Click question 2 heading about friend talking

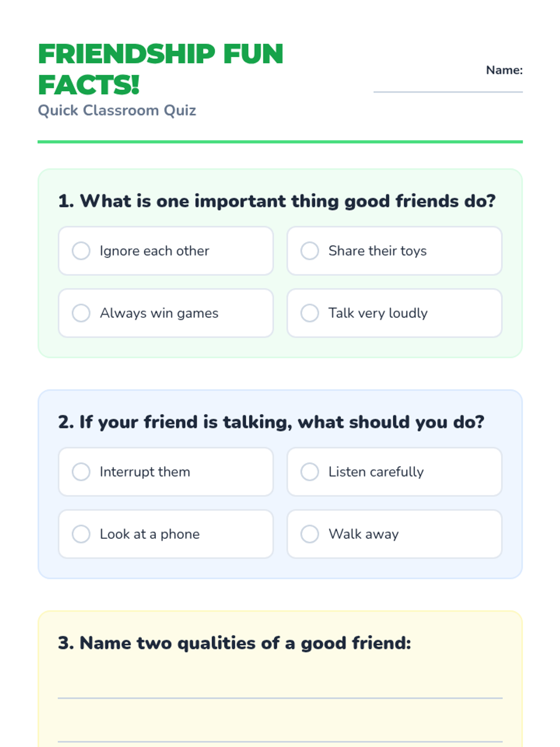point(271,422)
